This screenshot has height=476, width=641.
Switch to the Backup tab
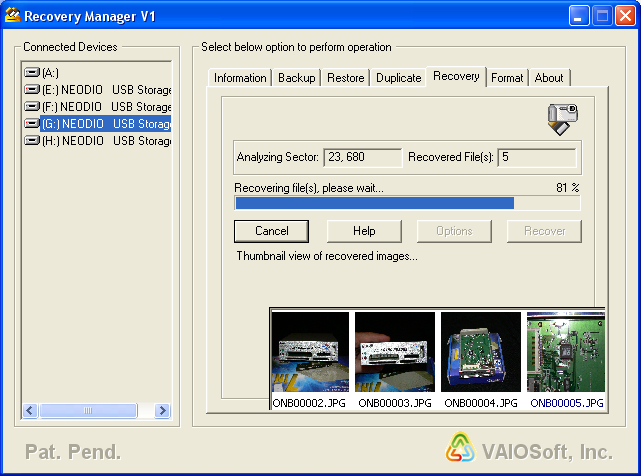pos(297,78)
